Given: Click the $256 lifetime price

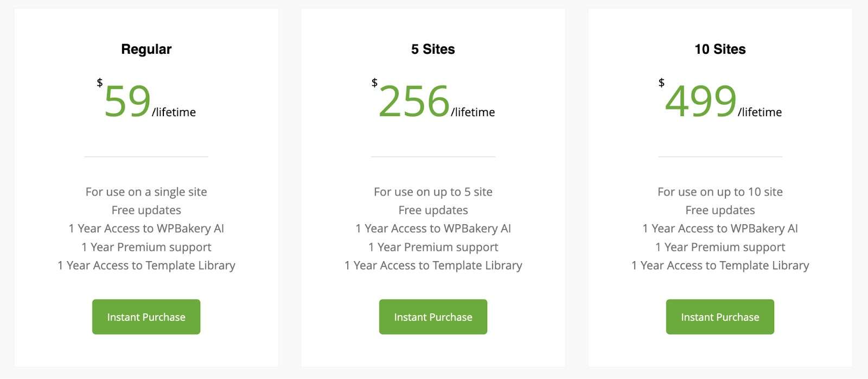Looking at the screenshot, I should pos(413,100).
